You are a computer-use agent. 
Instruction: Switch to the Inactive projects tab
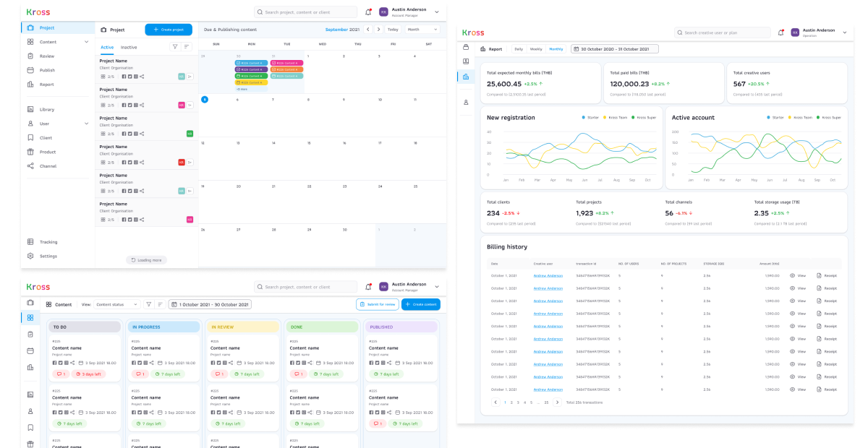129,47
